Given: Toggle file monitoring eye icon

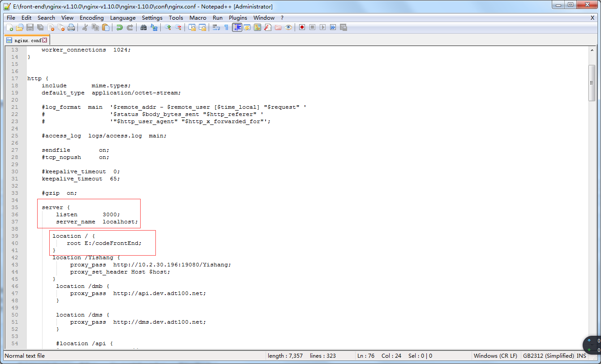Looking at the screenshot, I should (x=288, y=27).
